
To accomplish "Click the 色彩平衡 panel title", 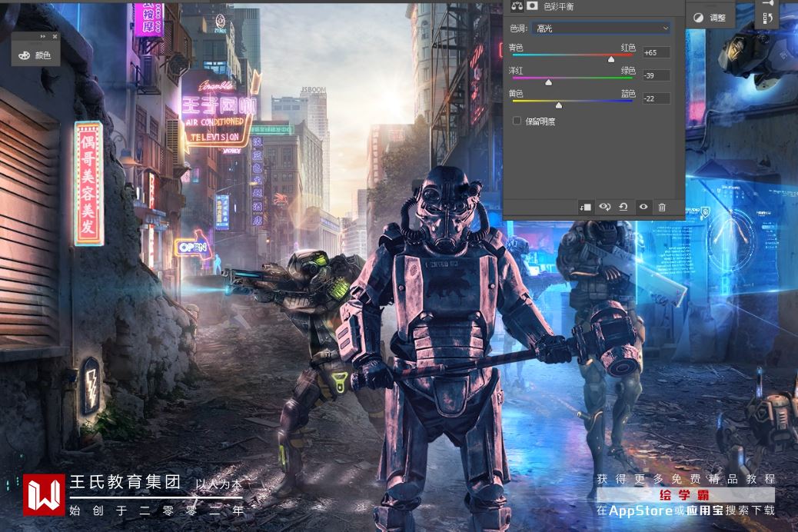I will tap(558, 6).
